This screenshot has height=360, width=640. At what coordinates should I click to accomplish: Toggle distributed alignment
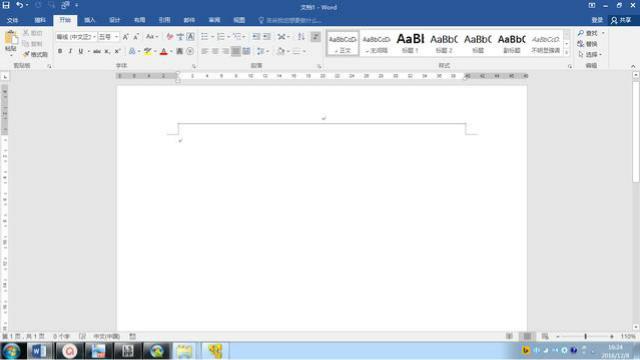coord(246,51)
